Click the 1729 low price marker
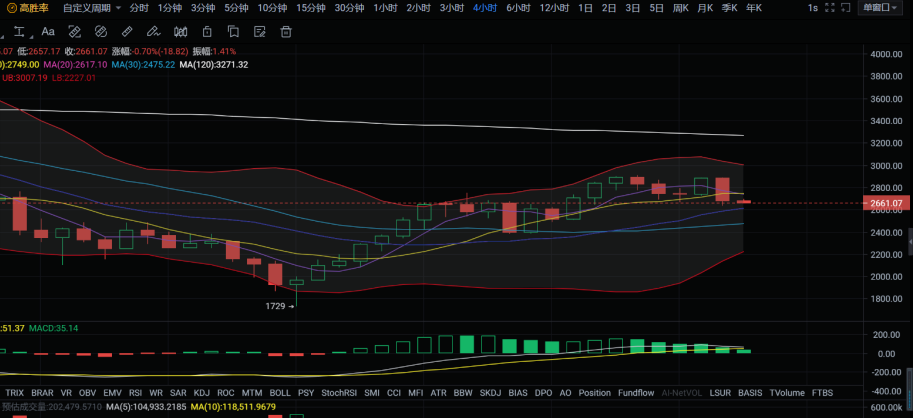The image size is (913, 418). 281,306
